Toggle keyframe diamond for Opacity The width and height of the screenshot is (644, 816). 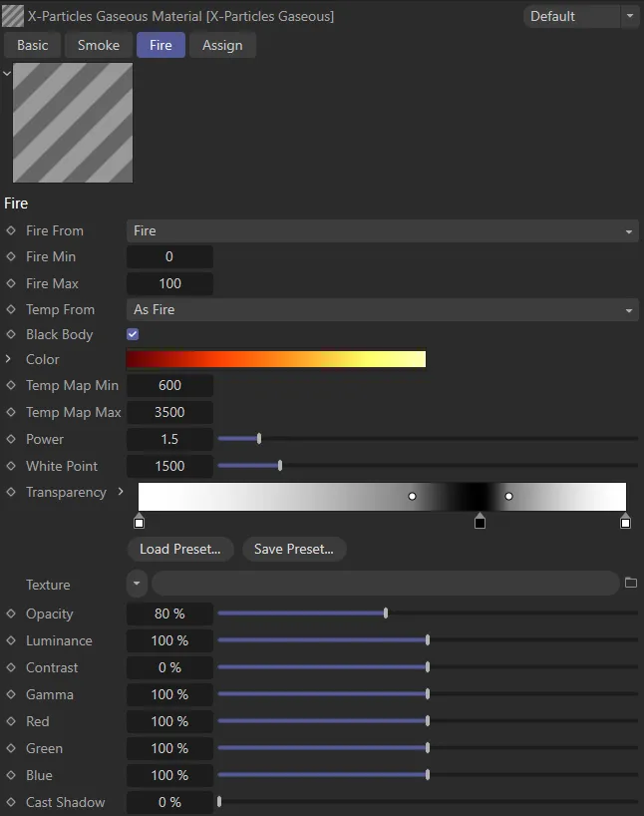11,613
